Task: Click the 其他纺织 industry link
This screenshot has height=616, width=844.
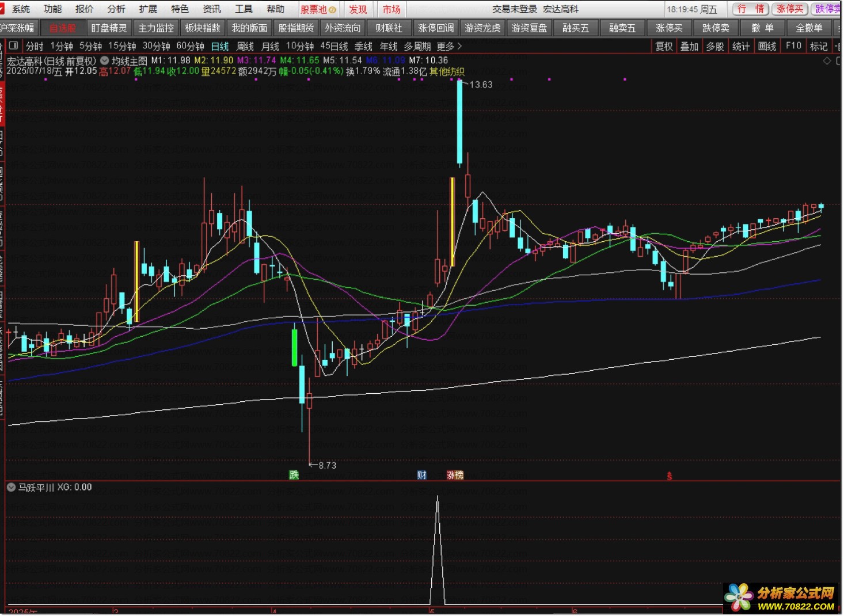Action: [447, 71]
